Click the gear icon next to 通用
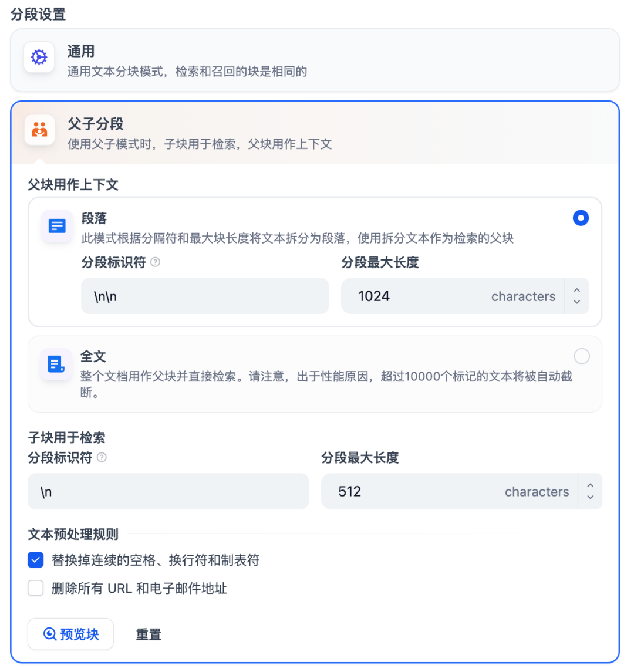 pyautogui.click(x=39, y=57)
